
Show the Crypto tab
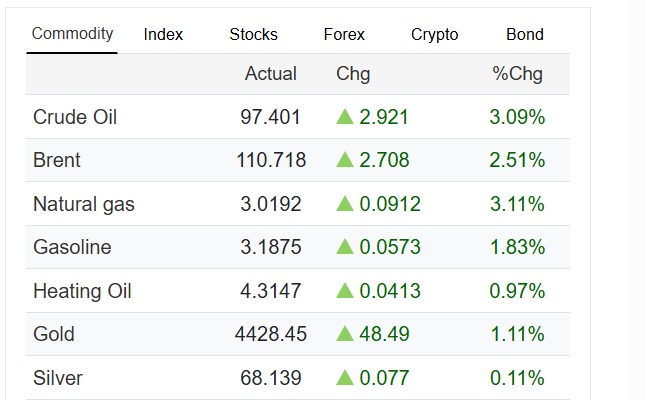click(434, 34)
